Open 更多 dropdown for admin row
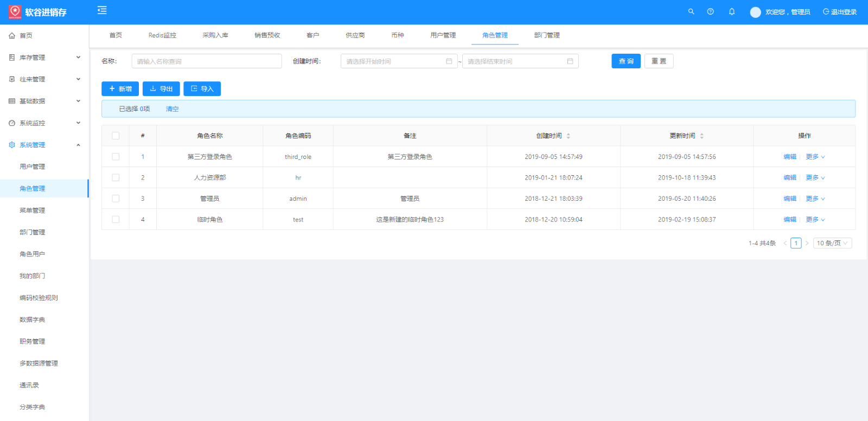The image size is (868, 421). tap(815, 199)
